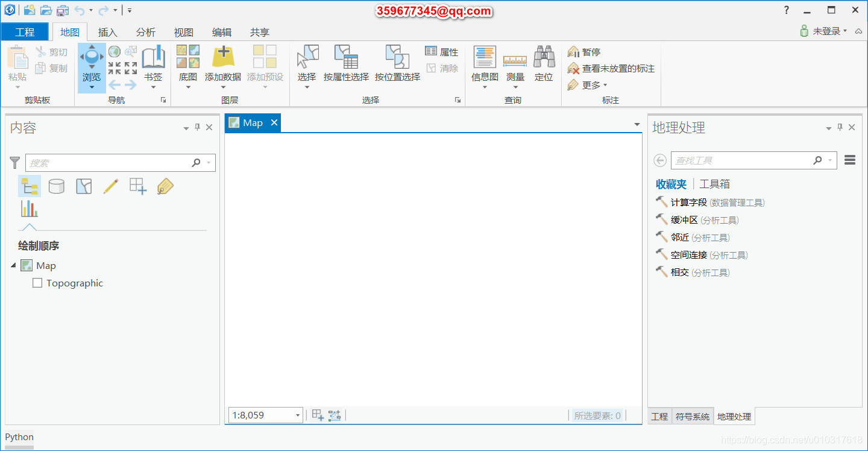Open customize quick access toolbar dropdown
Image resolution: width=868 pixels, height=451 pixels.
130,10
